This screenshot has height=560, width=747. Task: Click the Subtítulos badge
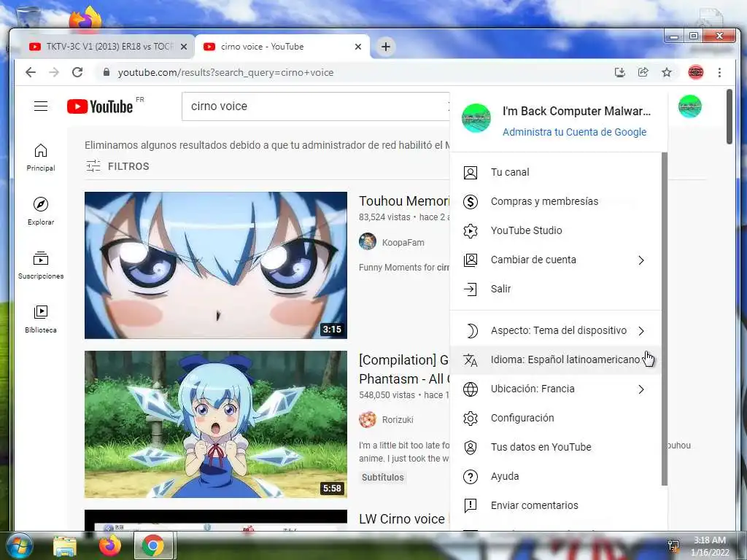382,477
